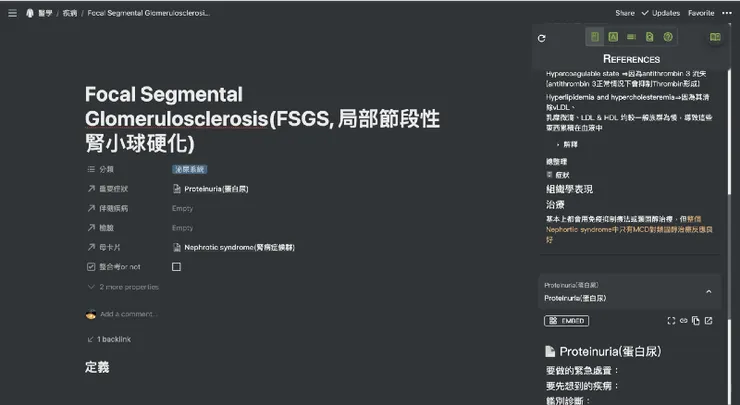Select the first green page icon in References toolbar
The height and width of the screenshot is (405, 740).
coord(595,37)
